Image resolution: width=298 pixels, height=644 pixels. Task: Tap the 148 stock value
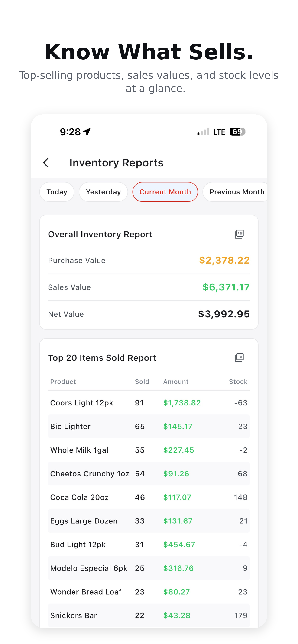click(x=241, y=497)
